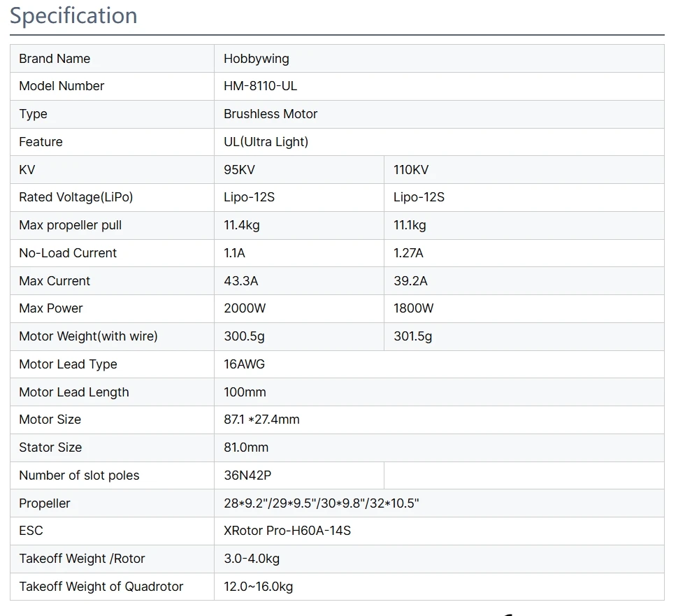Select the XRotor Pro-H60A-14S ESC value
This screenshot has width=692, height=616.
(x=287, y=531)
